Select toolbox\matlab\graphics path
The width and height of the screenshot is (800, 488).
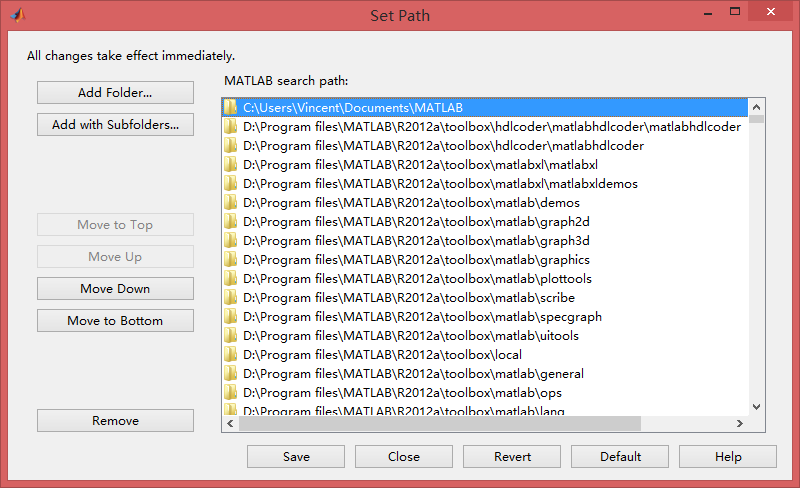pos(485,259)
